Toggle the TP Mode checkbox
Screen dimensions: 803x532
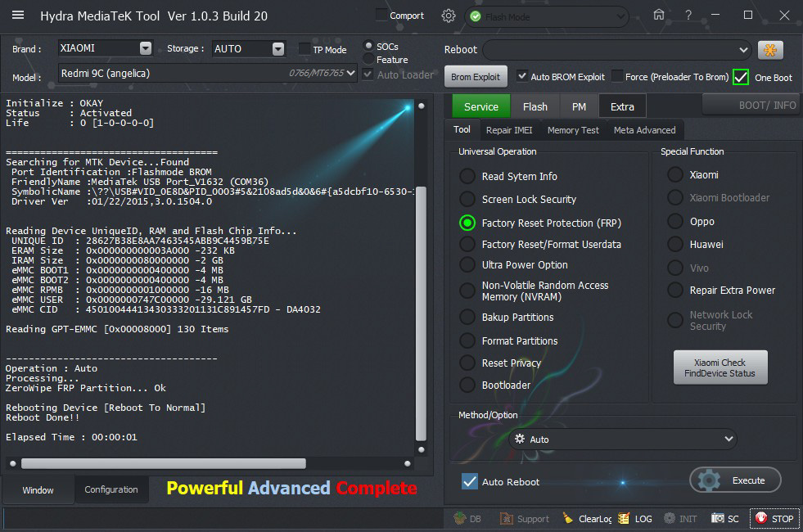point(305,49)
